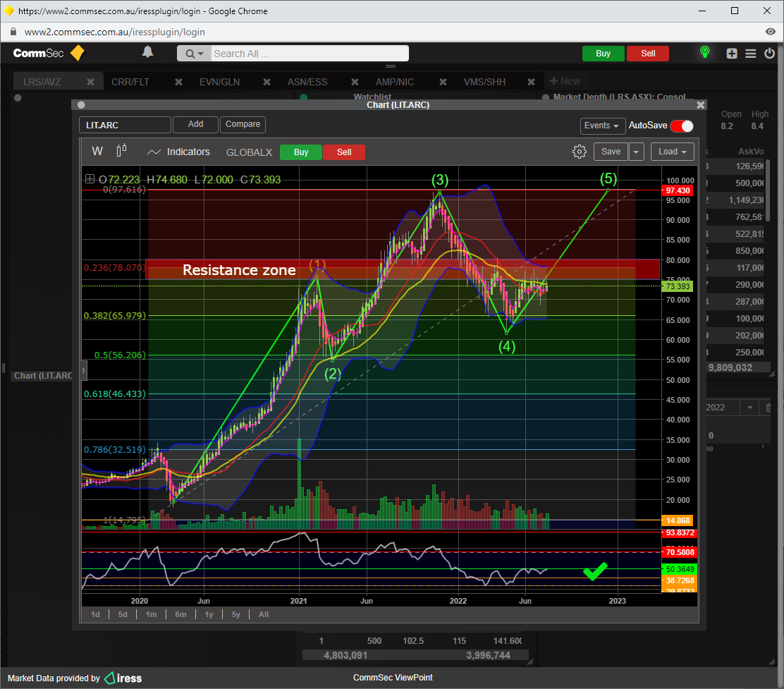Click the green checkmark on the oscillator

(595, 571)
